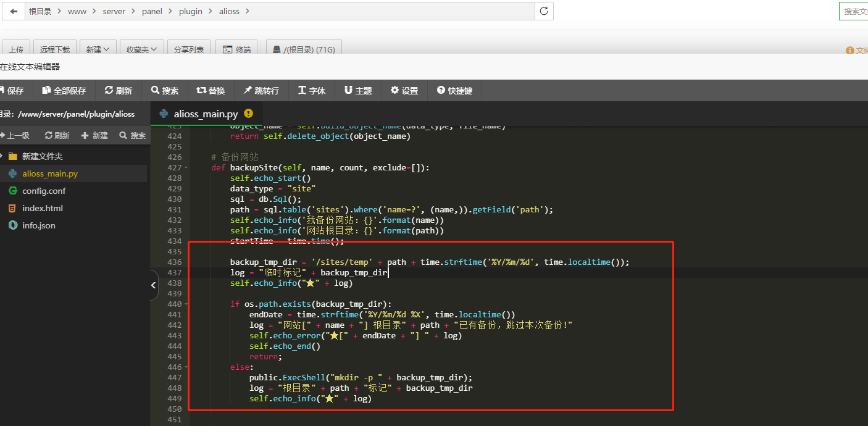Fold code at line 427 arrow
Screen dimensions: 868x426
tap(187, 168)
